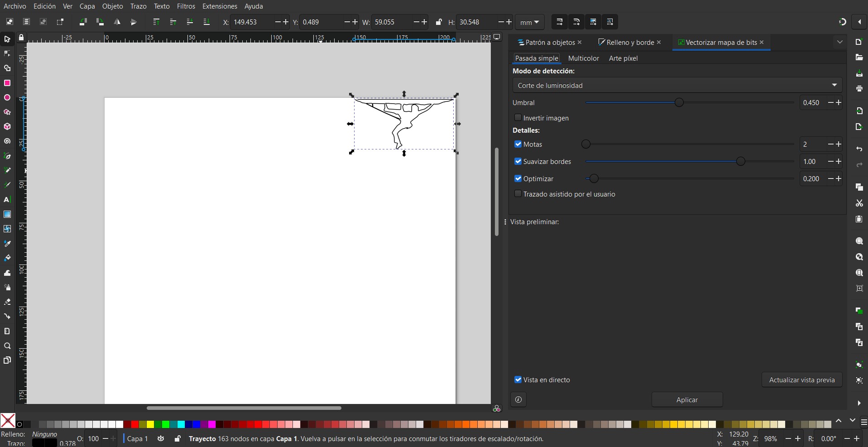Select the Spray tool
The width and height of the screenshot is (868, 447).
(x=7, y=287)
